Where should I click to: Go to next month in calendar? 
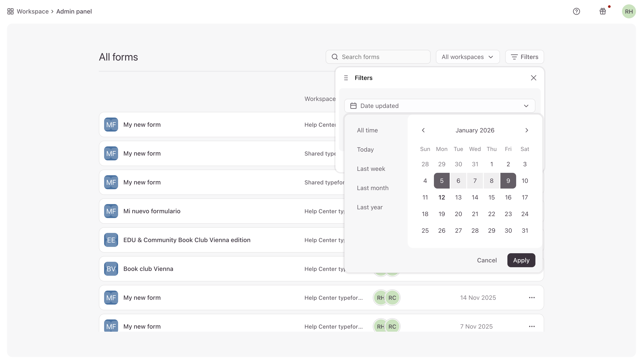(527, 130)
